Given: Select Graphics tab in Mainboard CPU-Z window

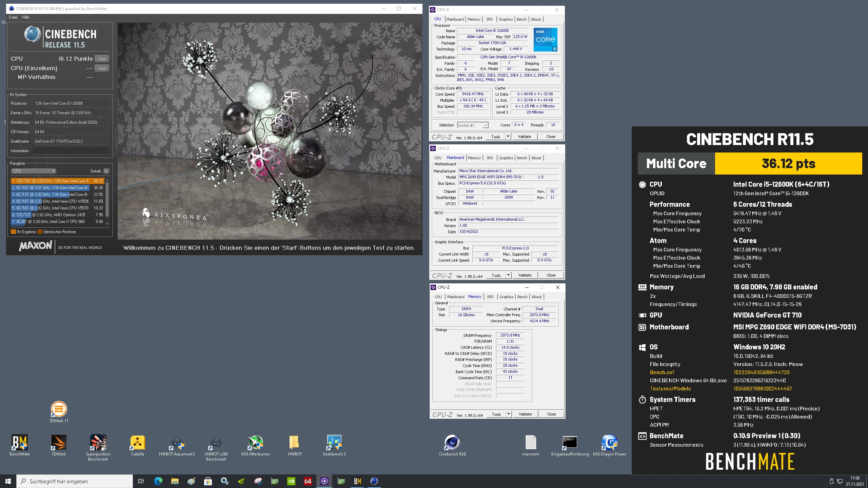Looking at the screenshot, I should click(x=506, y=158).
